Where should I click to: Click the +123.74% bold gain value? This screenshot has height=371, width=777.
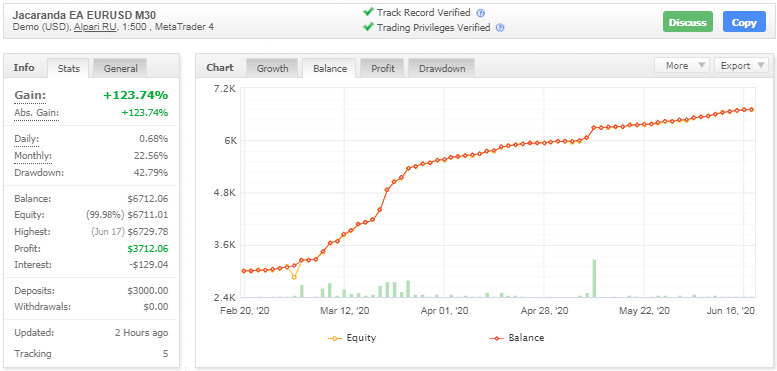pos(136,95)
